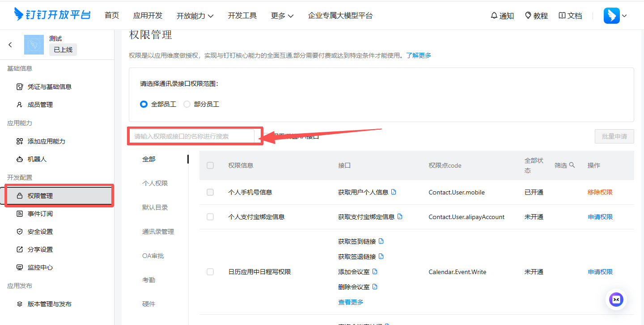
Task: Select the 全部员工 radio button
Action: (144, 104)
